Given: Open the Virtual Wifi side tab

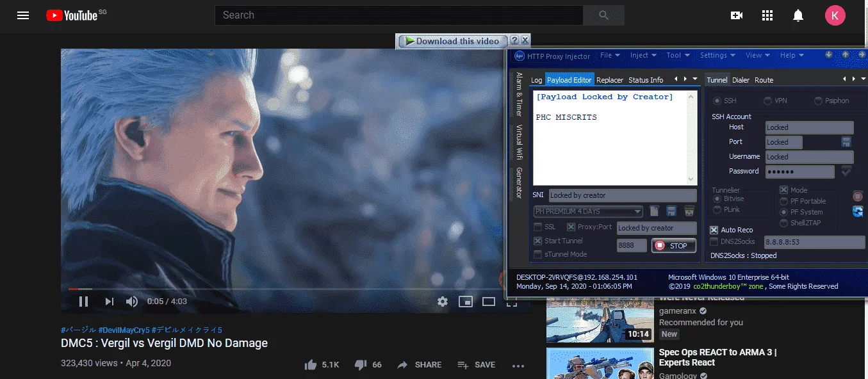Looking at the screenshot, I should pyautogui.click(x=520, y=141).
